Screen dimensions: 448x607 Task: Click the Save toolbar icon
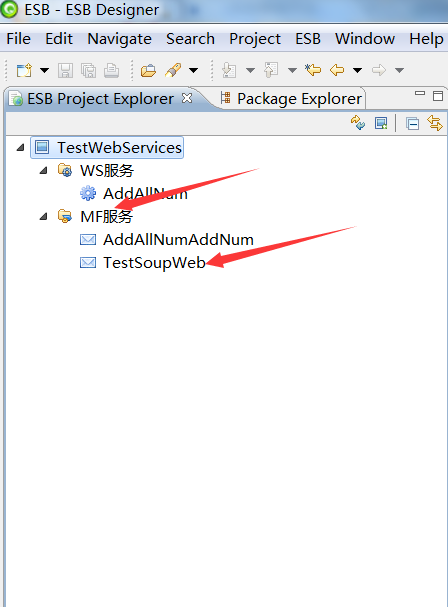tap(65, 70)
